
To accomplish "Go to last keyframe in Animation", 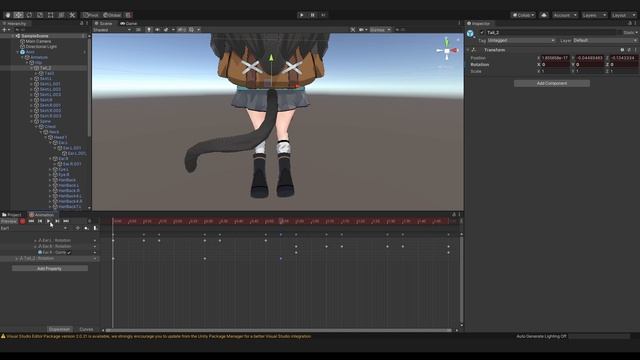I will [x=66, y=221].
